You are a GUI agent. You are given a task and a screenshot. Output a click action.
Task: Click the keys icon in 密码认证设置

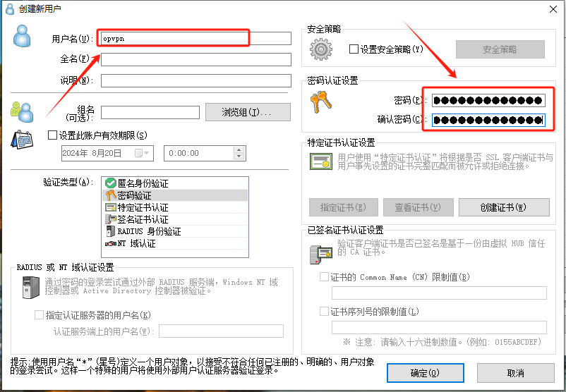coord(320,103)
